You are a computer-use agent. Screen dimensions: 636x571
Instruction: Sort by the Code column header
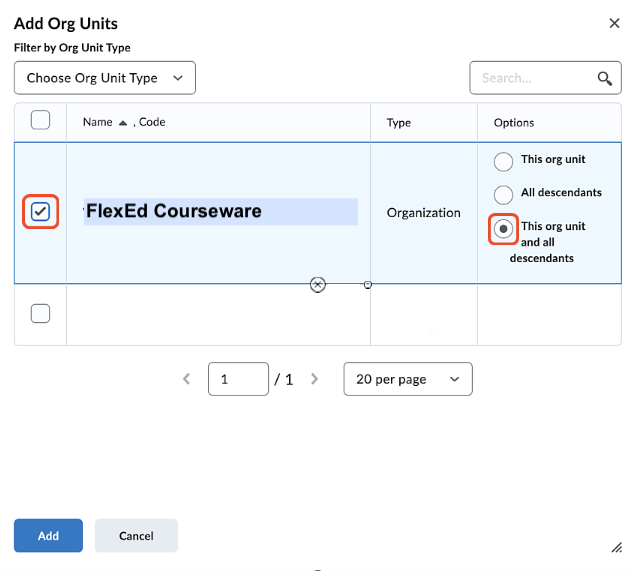[x=152, y=122]
